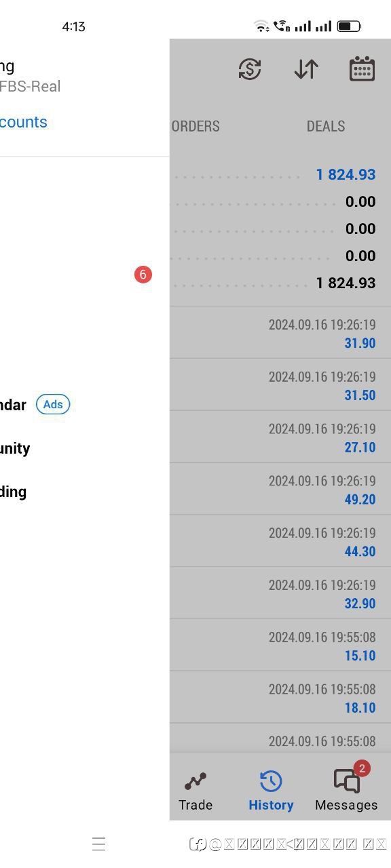Open the accounts link in the drawer
Image resolution: width=391 pixels, height=868 pixels.
[x=24, y=122]
